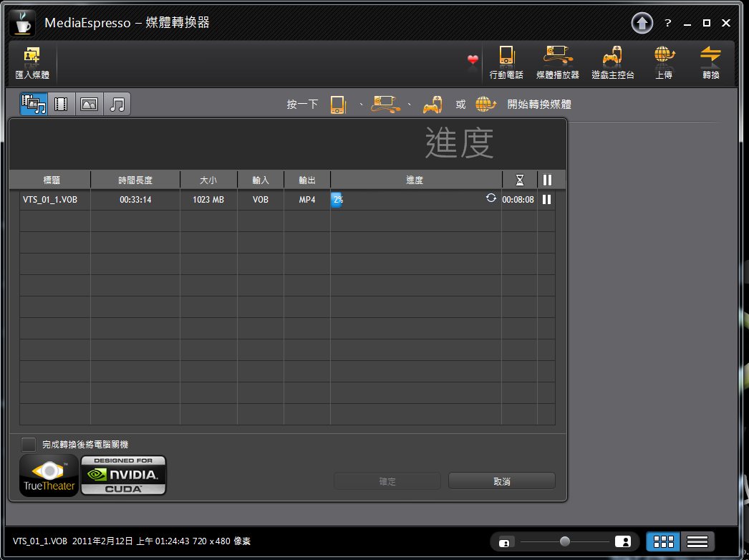Select the VTS_01_1.VOB file name cell

click(50, 200)
